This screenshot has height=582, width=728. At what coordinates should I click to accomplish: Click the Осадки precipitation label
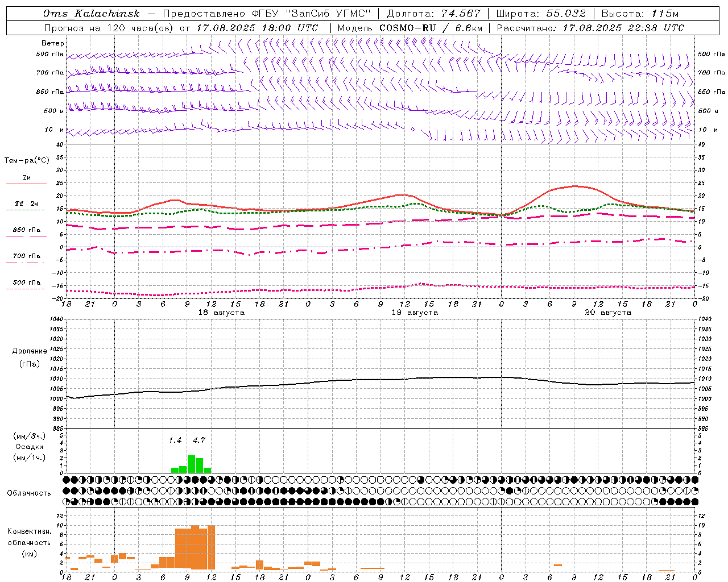29,447
